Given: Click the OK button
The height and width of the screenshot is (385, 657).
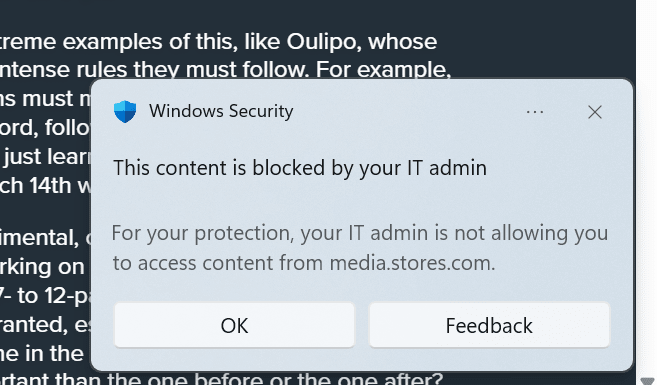Looking at the screenshot, I should point(234,325).
